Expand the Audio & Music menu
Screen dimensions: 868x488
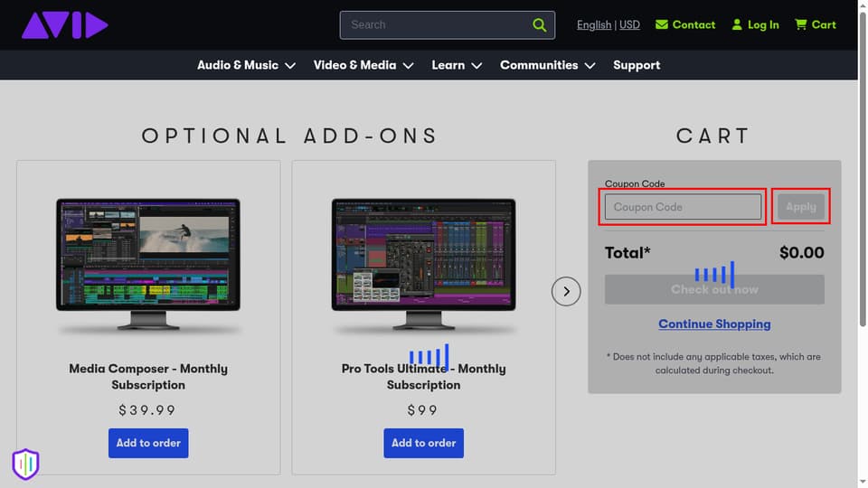(246, 65)
